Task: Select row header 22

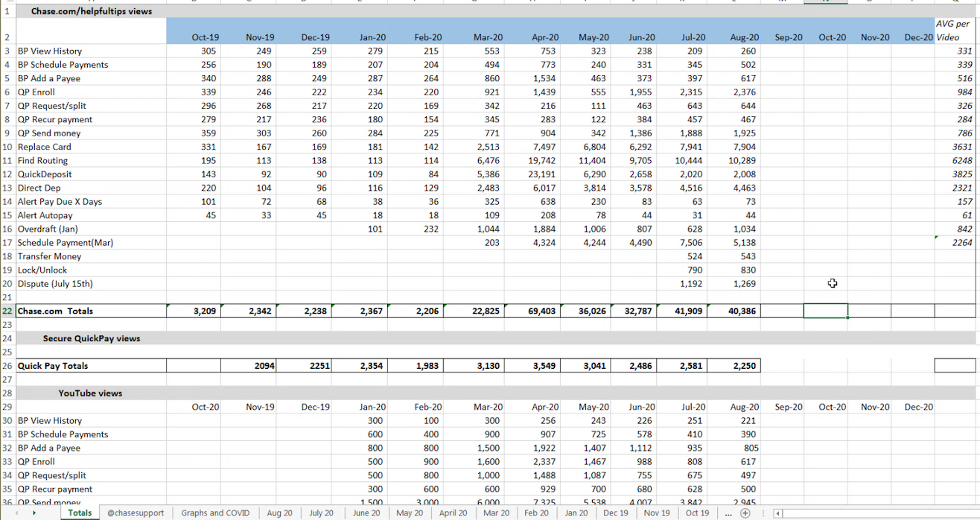Action: tap(7, 311)
